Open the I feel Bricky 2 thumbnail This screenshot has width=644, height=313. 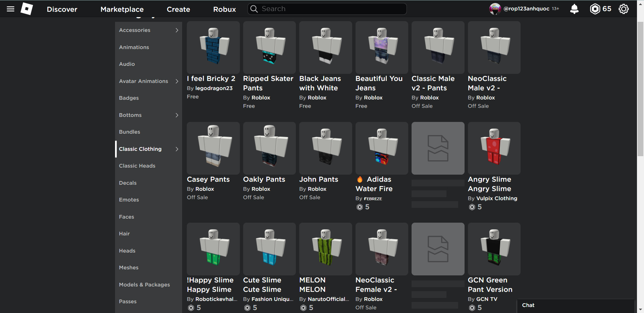coord(213,47)
